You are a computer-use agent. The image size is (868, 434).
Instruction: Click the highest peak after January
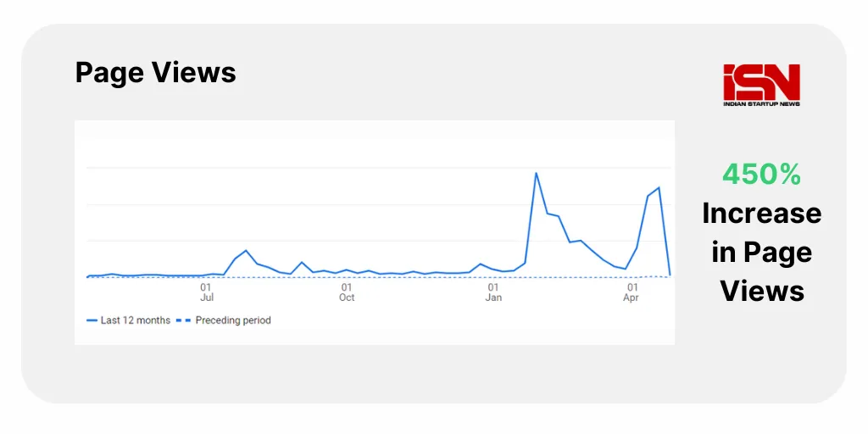coord(536,173)
